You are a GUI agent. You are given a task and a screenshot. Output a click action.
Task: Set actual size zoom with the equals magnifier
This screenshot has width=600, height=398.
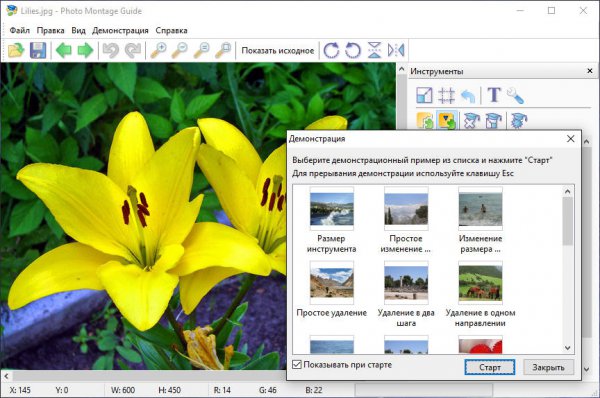click(202, 51)
